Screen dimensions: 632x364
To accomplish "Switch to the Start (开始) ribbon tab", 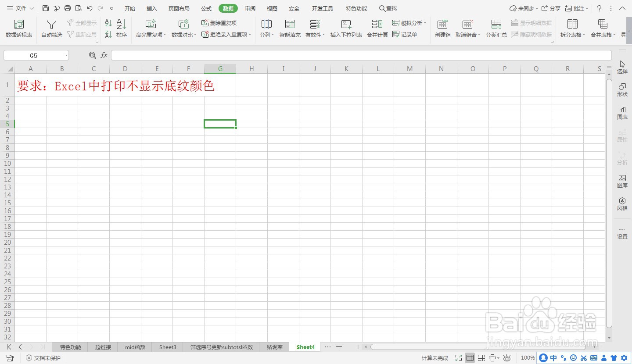I will pos(130,8).
